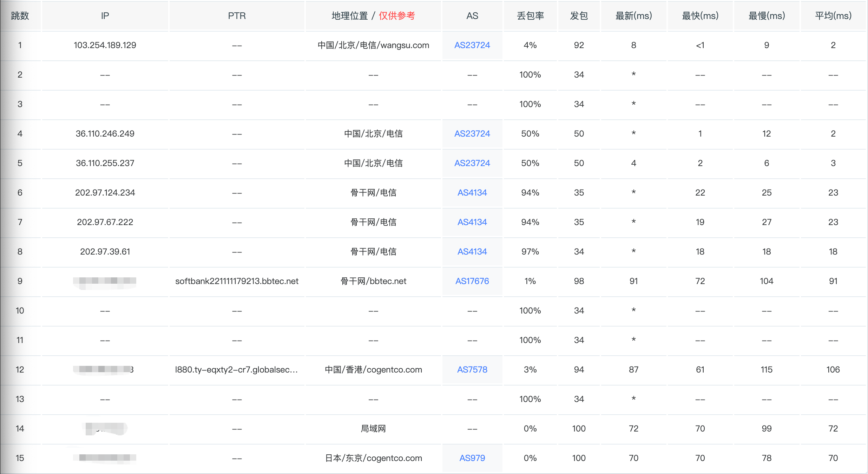Click the 中国/北京/电信/wangsu.com location cell
The width and height of the screenshot is (868, 474).
[x=373, y=45]
